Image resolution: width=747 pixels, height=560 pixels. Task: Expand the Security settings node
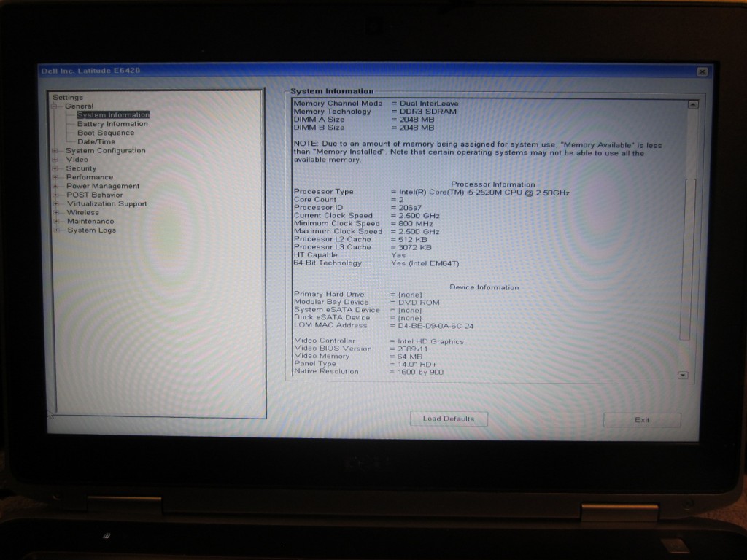coord(55,168)
